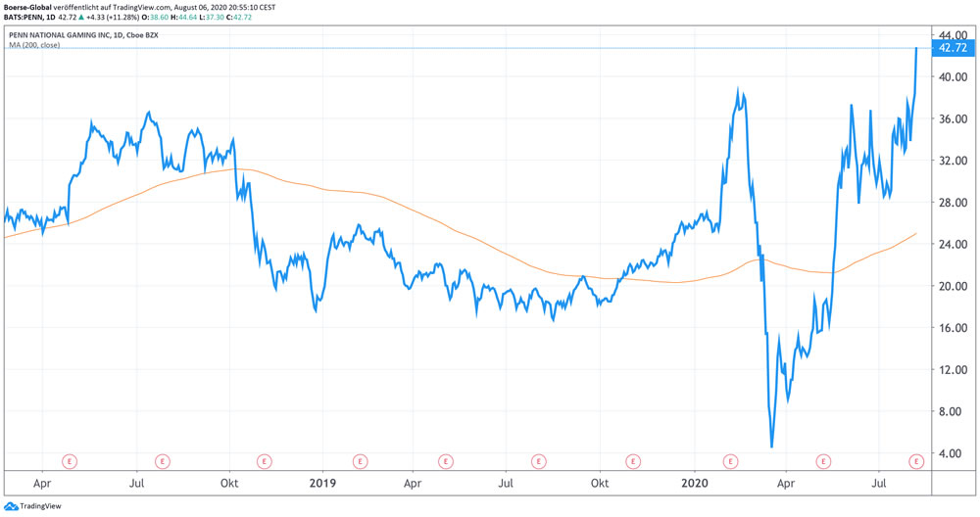Click the 12.00 price axis label
Image resolution: width=980 pixels, height=517 pixels.
(x=953, y=370)
